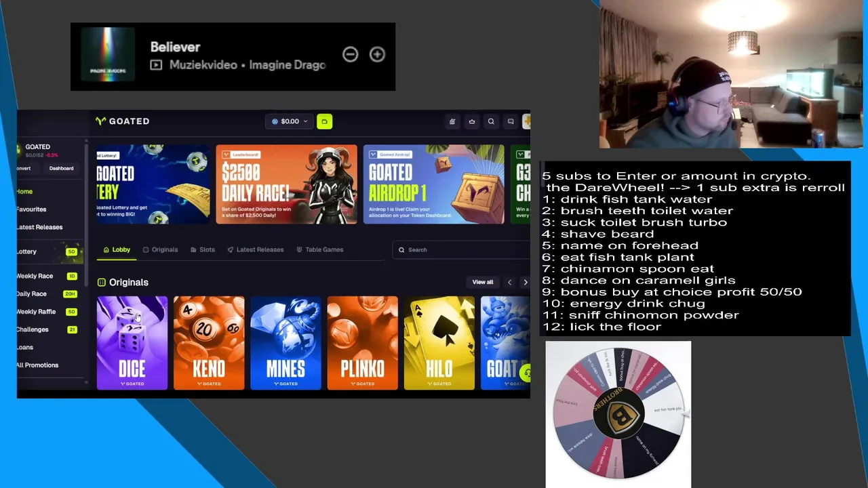Switch to the Slots tab
868x488 pixels.
(203, 249)
